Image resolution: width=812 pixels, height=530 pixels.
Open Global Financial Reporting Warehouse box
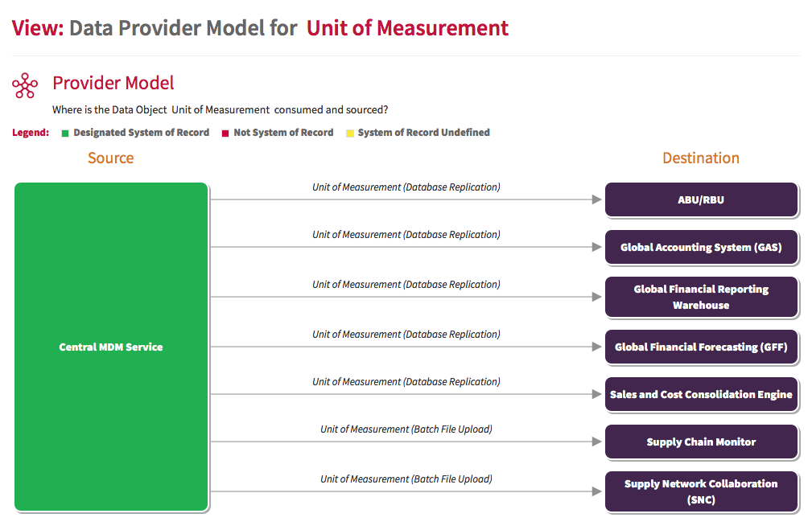[x=701, y=297]
